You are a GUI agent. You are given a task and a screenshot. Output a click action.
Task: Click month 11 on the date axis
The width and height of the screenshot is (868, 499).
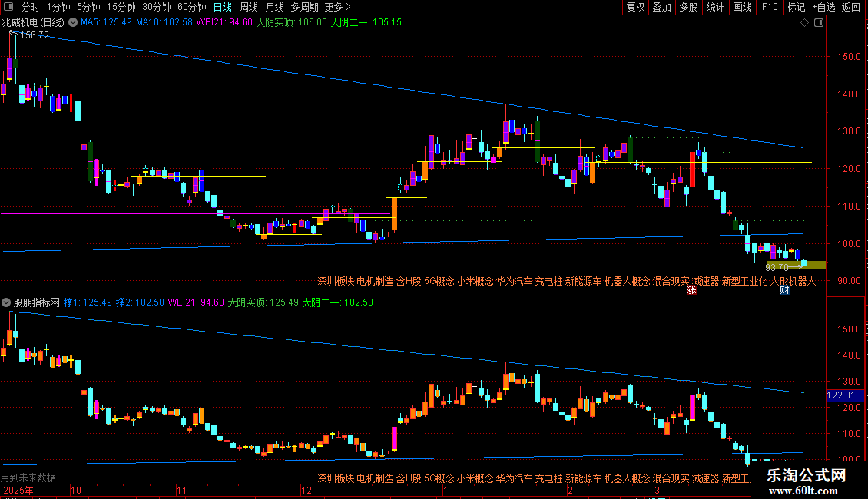pos(181,491)
